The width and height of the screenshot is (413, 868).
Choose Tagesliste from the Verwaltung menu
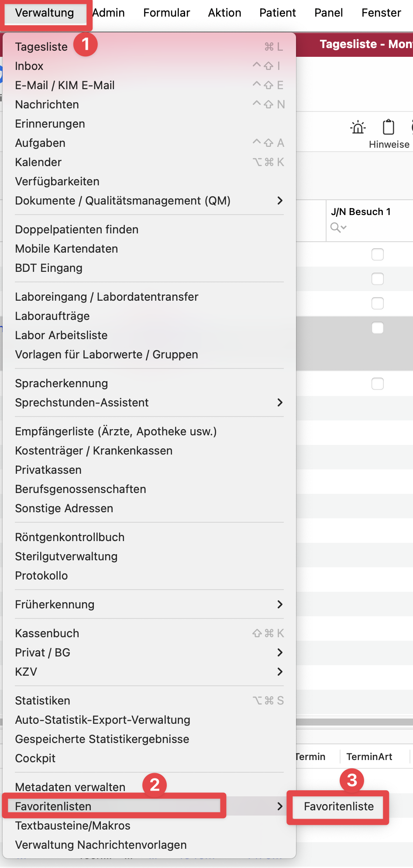click(41, 47)
